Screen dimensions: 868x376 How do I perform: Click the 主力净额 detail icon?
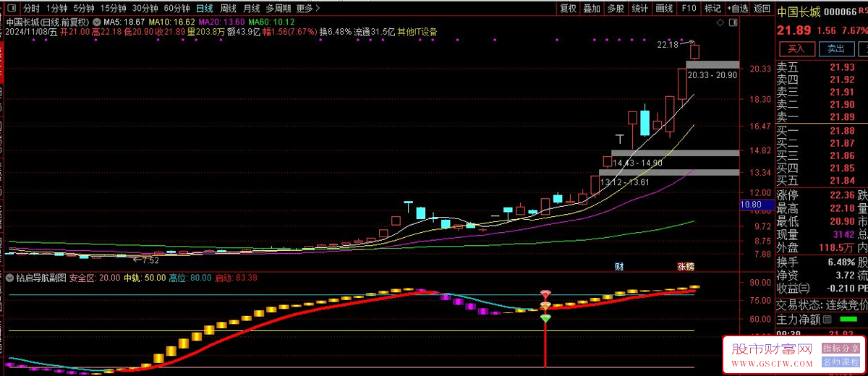point(827,319)
